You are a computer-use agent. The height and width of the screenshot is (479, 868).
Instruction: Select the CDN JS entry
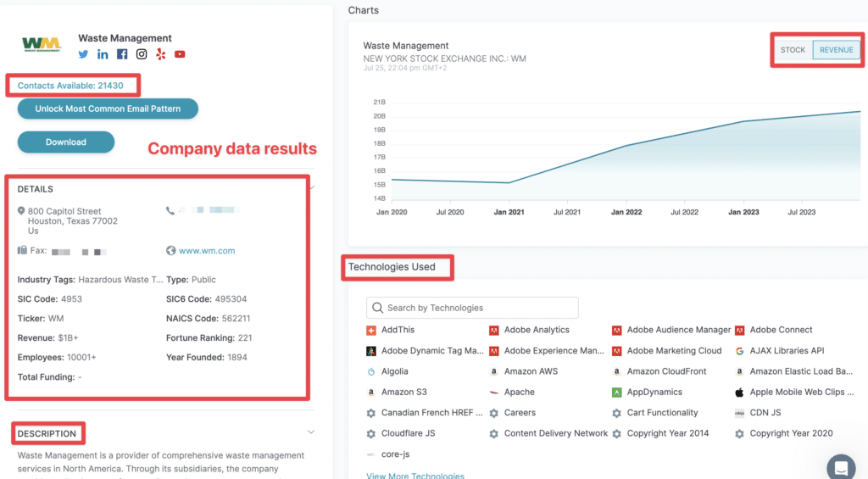[765, 413]
